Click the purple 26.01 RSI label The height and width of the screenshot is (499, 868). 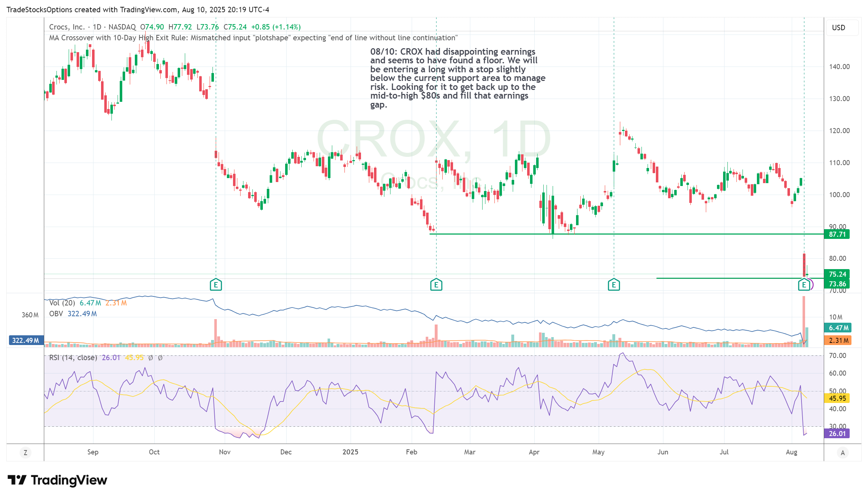(x=837, y=434)
